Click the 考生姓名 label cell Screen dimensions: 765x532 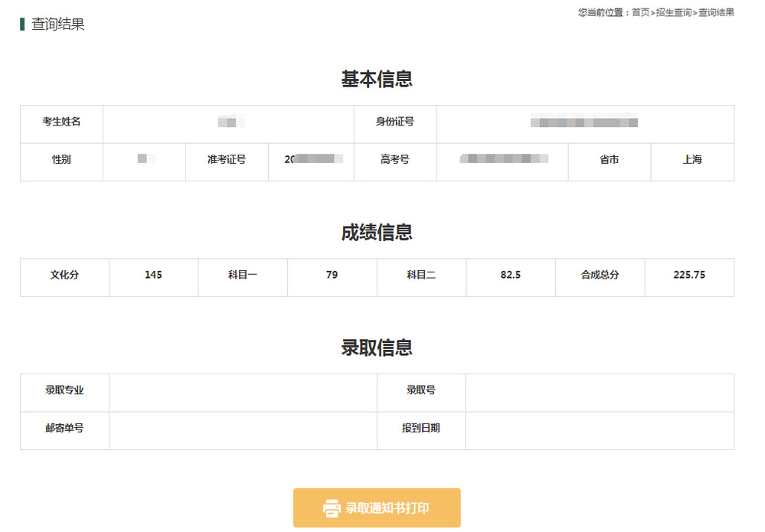[61, 122]
